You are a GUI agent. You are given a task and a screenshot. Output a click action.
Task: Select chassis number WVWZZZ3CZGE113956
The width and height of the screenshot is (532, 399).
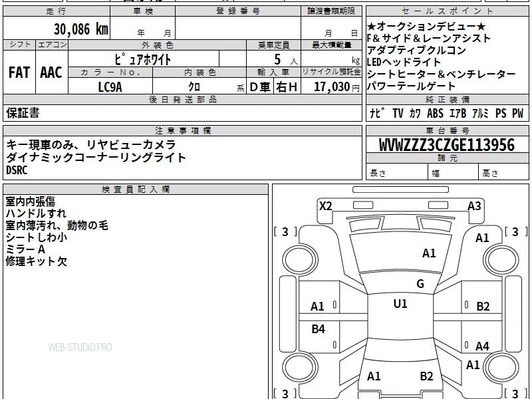click(447, 145)
